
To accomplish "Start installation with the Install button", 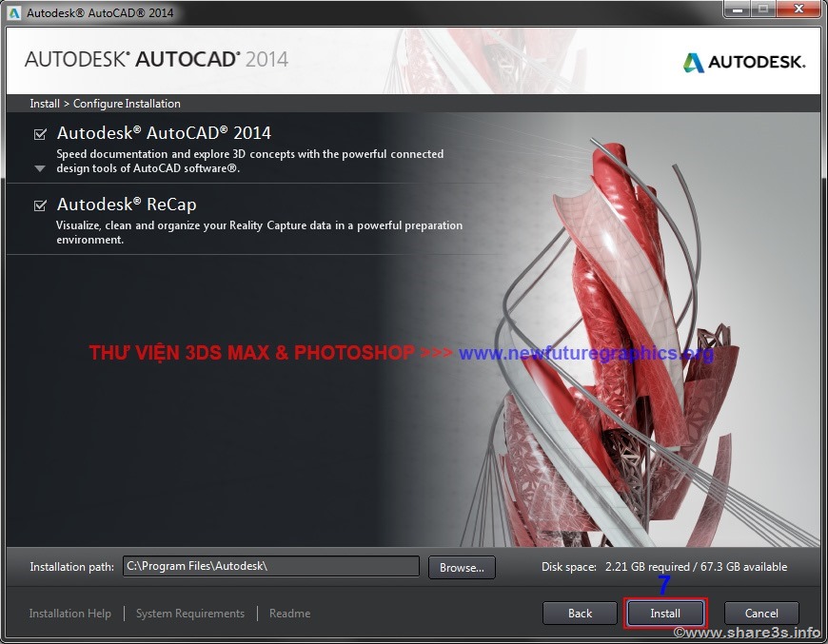I will coord(665,614).
